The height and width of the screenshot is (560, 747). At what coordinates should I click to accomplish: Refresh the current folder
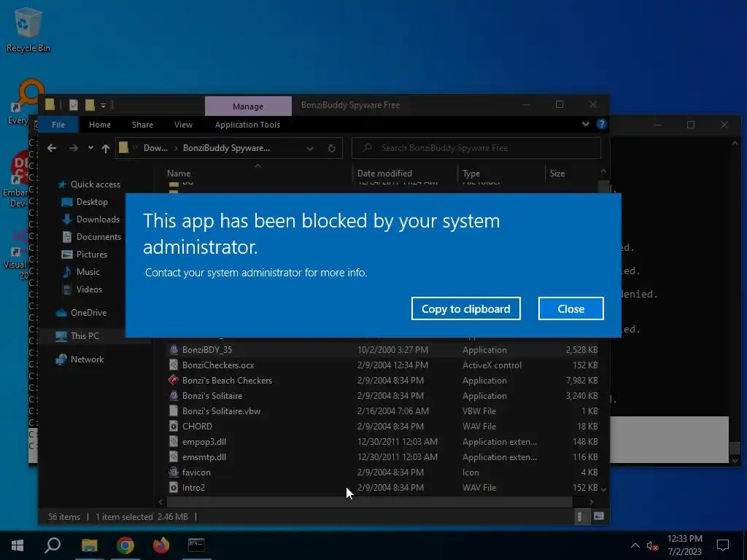[x=332, y=148]
